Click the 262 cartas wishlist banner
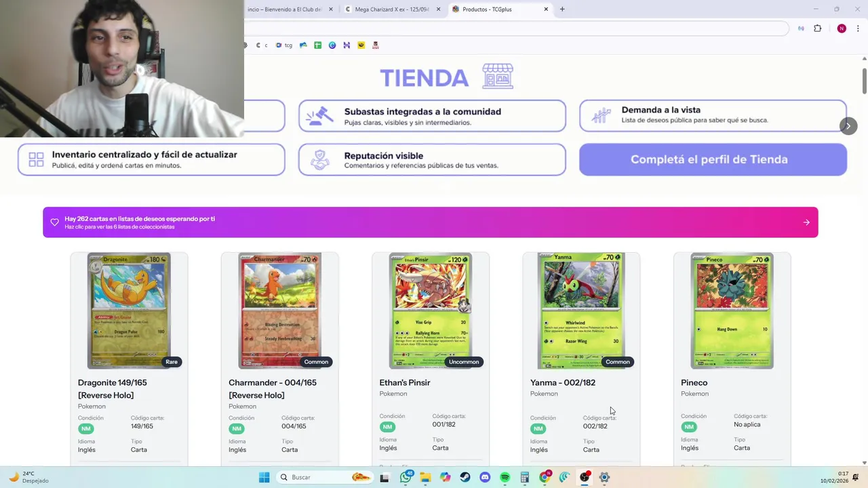The height and width of the screenshot is (488, 868). [430, 222]
